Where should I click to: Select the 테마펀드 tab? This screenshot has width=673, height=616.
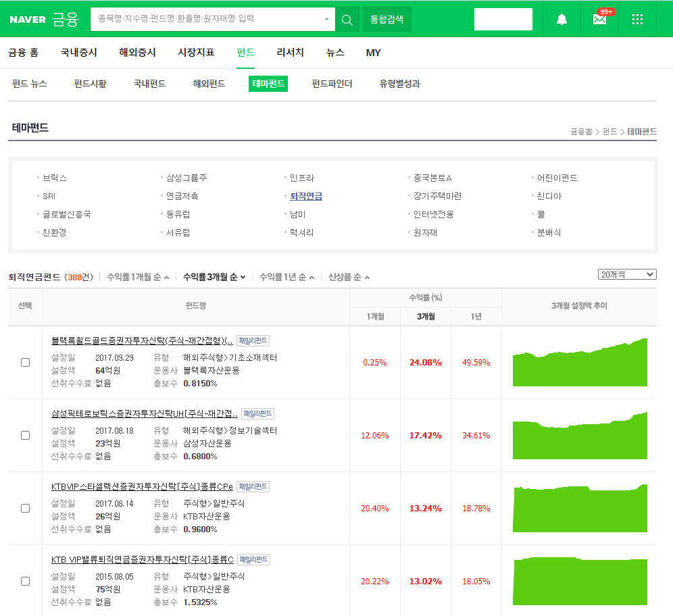tap(268, 84)
